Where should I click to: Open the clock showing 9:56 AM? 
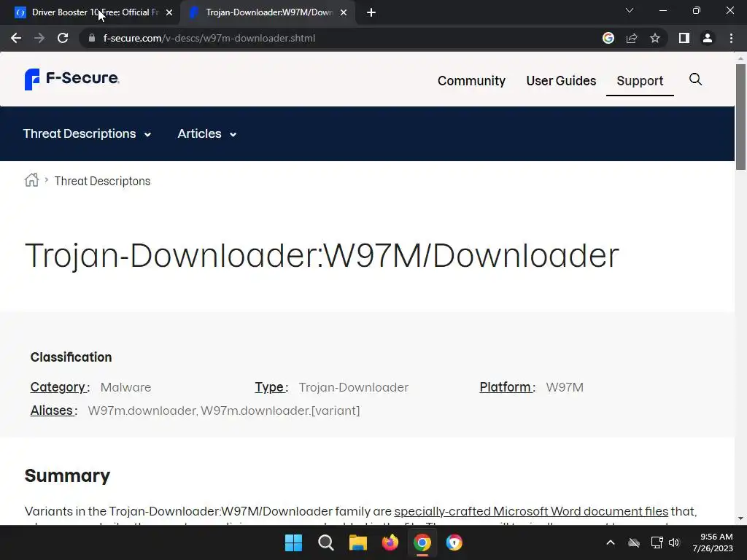click(x=713, y=542)
